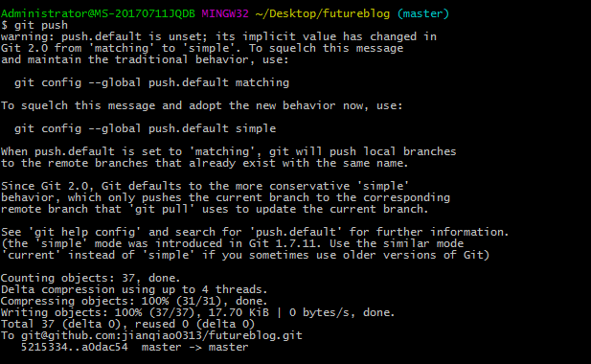The height and width of the screenshot is (364, 591).
Task: Click 'Counting objects: 37, done.' line
Action: 90,278
